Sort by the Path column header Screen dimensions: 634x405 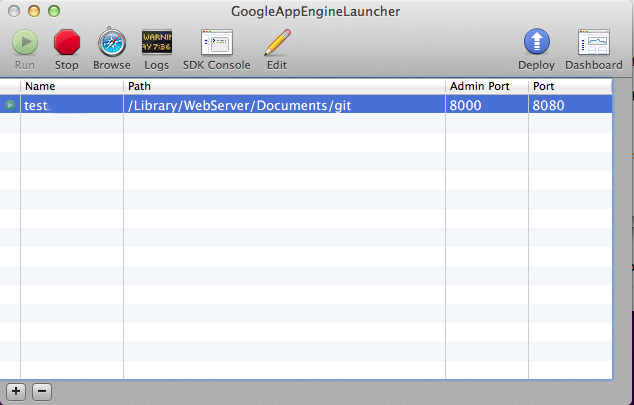tap(284, 86)
